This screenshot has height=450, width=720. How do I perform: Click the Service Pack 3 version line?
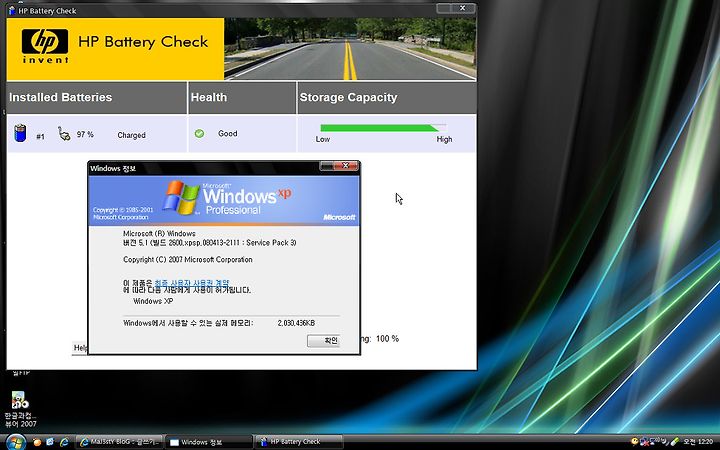[x=209, y=242]
